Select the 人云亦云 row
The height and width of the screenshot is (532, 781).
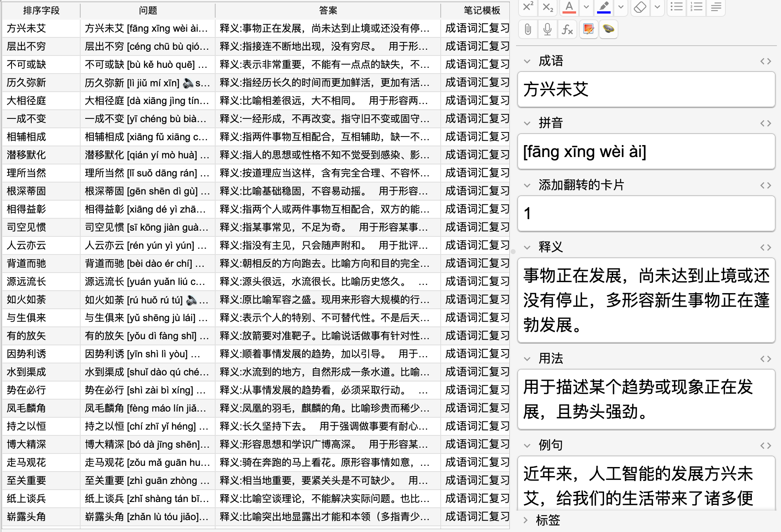pos(256,245)
